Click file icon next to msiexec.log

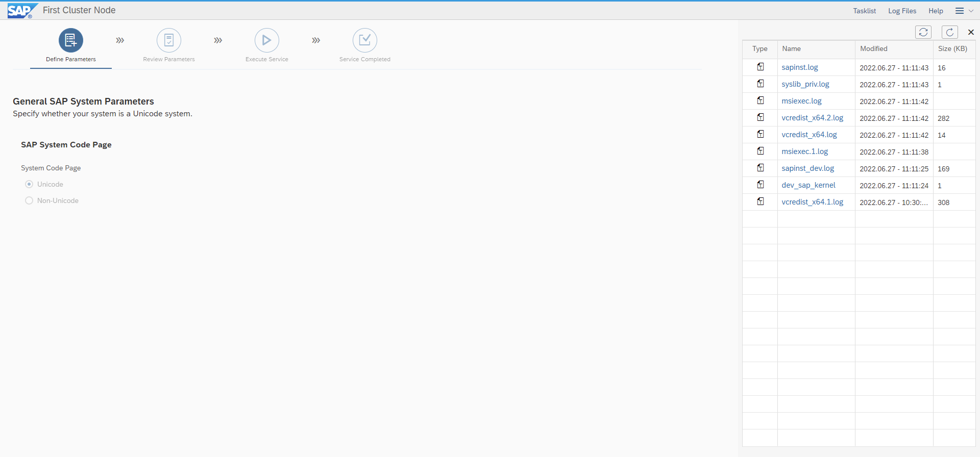click(x=761, y=100)
